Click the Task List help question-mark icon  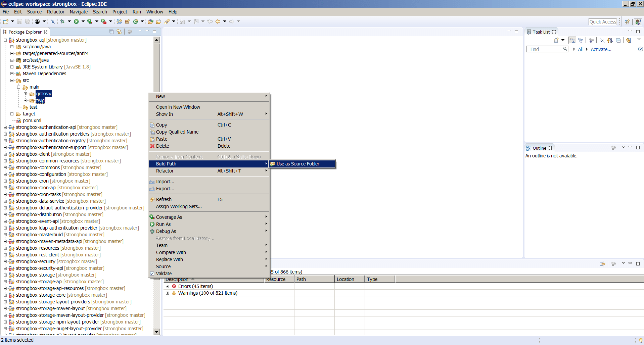[x=640, y=49]
